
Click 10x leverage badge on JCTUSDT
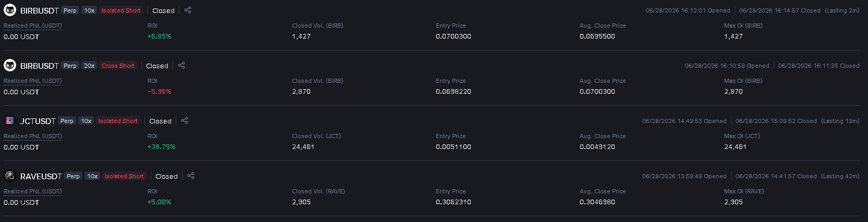[86, 121]
